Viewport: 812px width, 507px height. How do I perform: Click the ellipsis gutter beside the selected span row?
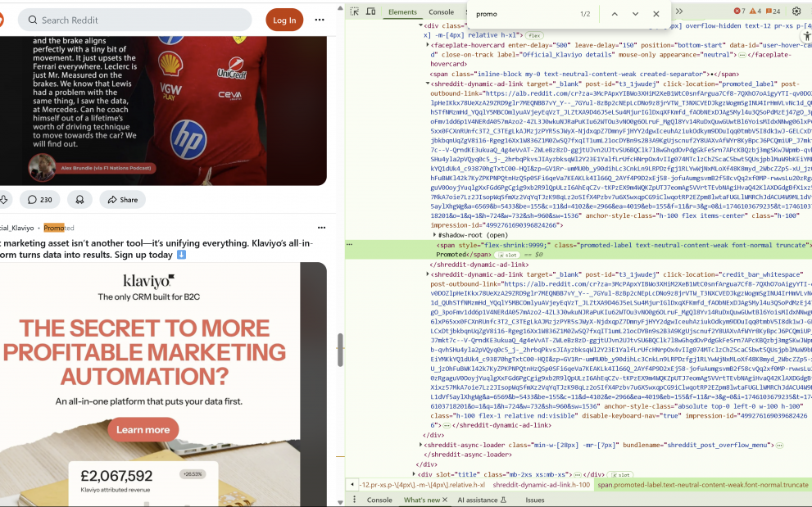(350, 245)
